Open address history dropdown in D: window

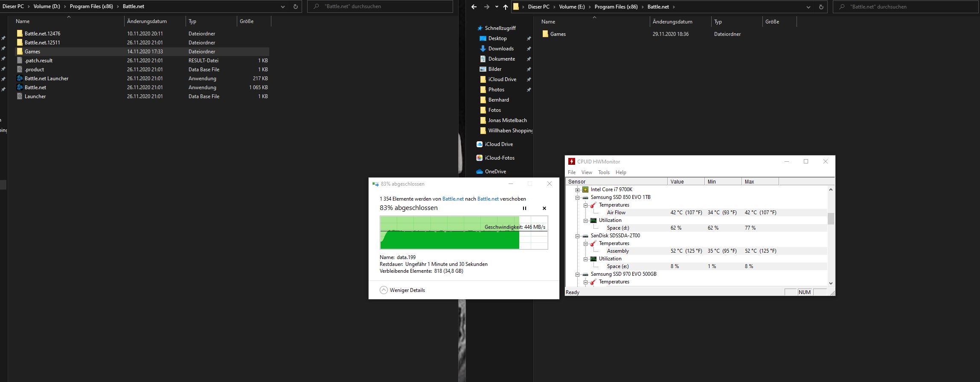pyautogui.click(x=282, y=6)
